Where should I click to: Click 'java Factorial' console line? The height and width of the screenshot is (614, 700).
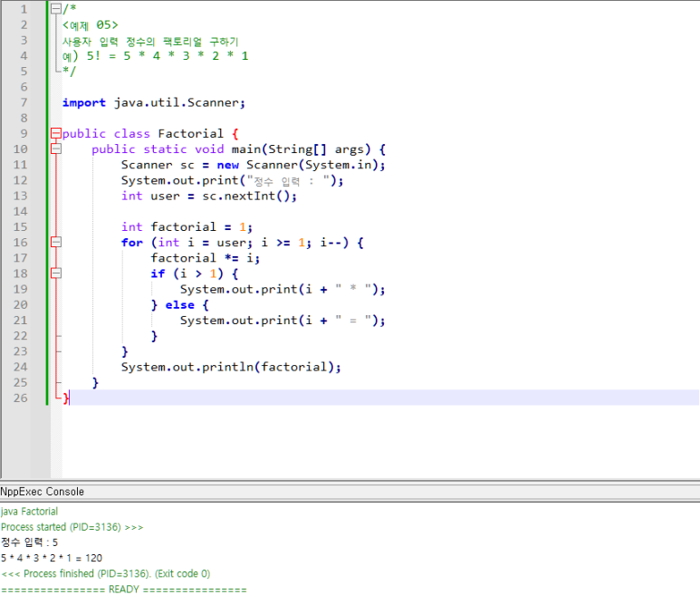30,512
